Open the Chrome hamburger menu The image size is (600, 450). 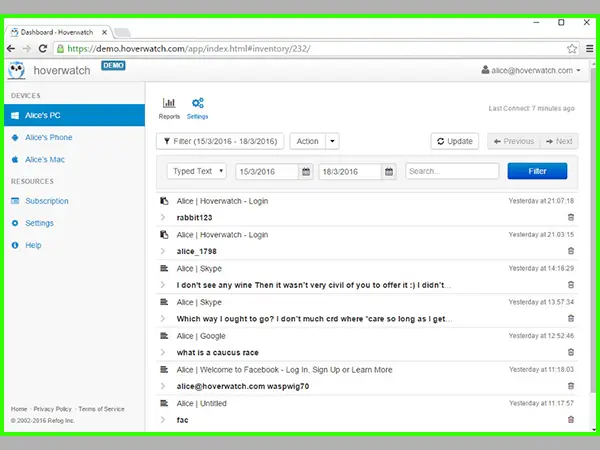[x=590, y=49]
